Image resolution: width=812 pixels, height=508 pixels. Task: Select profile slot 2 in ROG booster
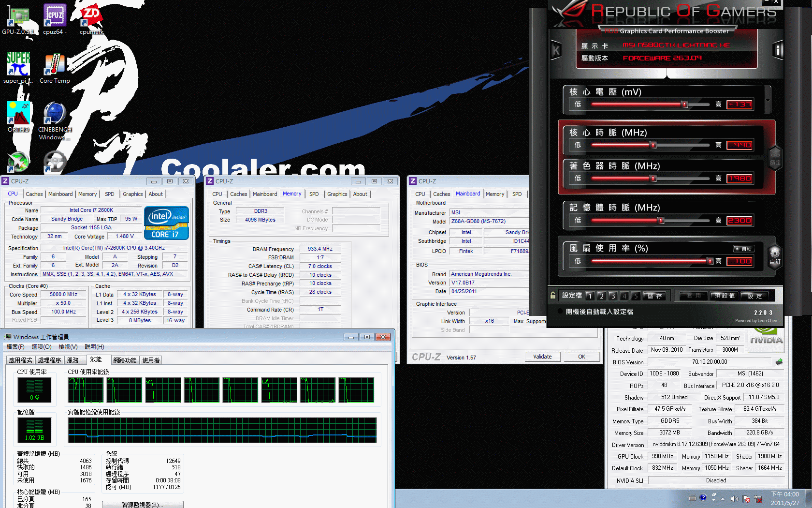tap(601, 296)
